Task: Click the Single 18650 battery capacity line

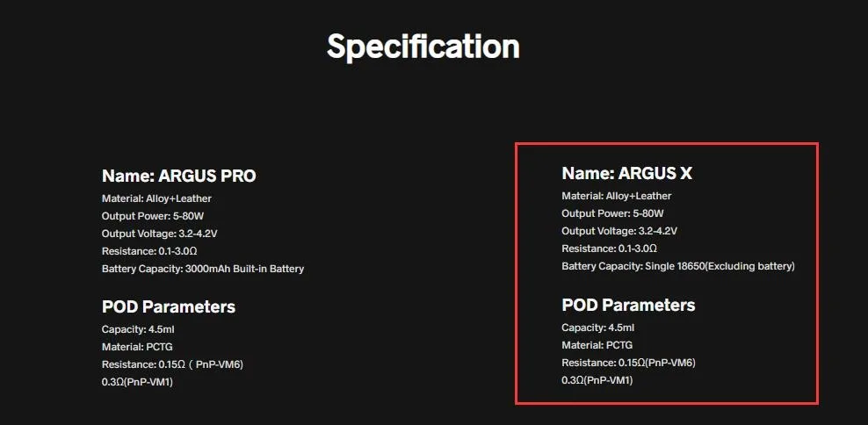Action: [677, 266]
